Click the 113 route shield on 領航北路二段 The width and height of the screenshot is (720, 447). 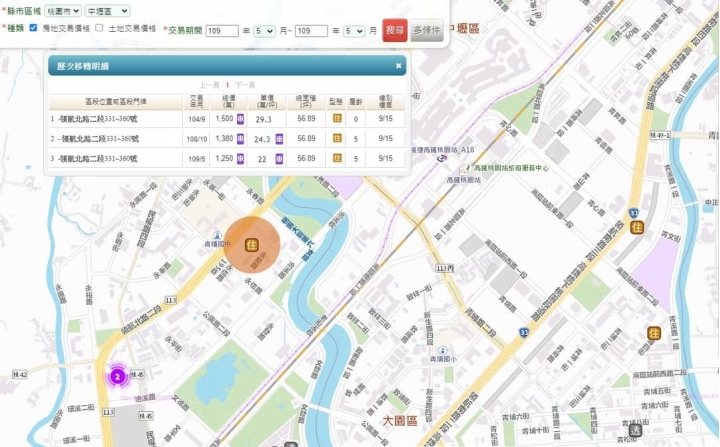170,300
